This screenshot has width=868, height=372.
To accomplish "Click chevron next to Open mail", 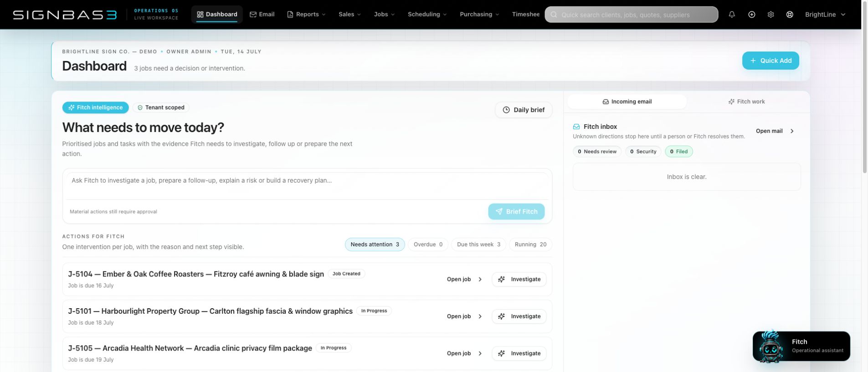I will coord(792,131).
